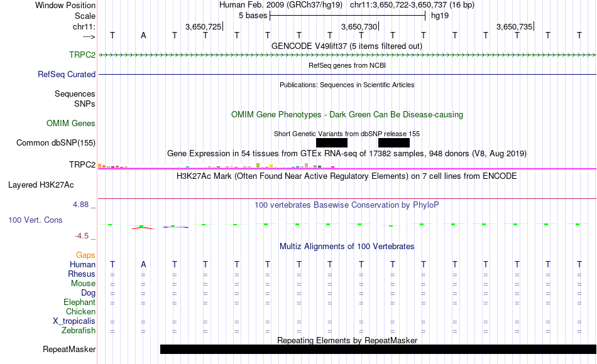The height and width of the screenshot is (364, 597).
Task: Click the Sequences publications track label
Action: point(75,94)
